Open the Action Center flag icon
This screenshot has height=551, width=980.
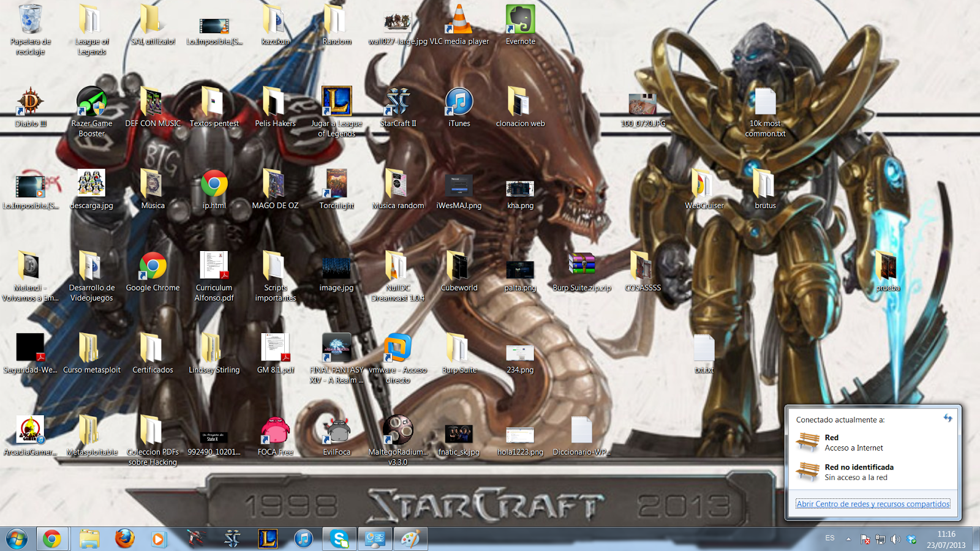pyautogui.click(x=865, y=539)
